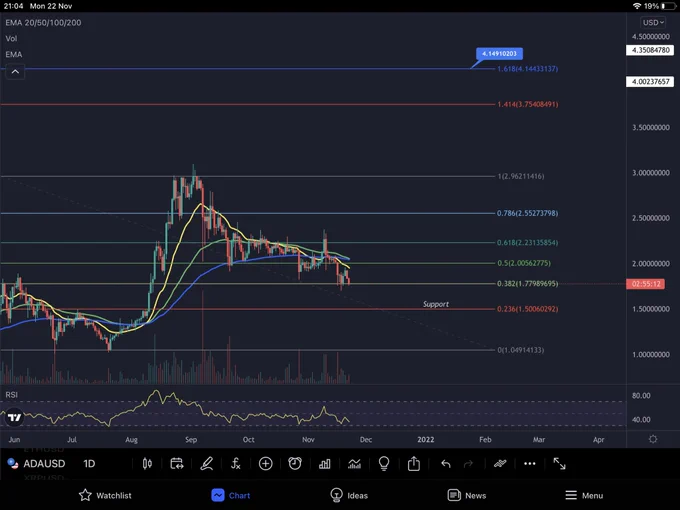Change the 1D timeframe interval
Screen dimensions: 680x510
[x=89, y=464]
